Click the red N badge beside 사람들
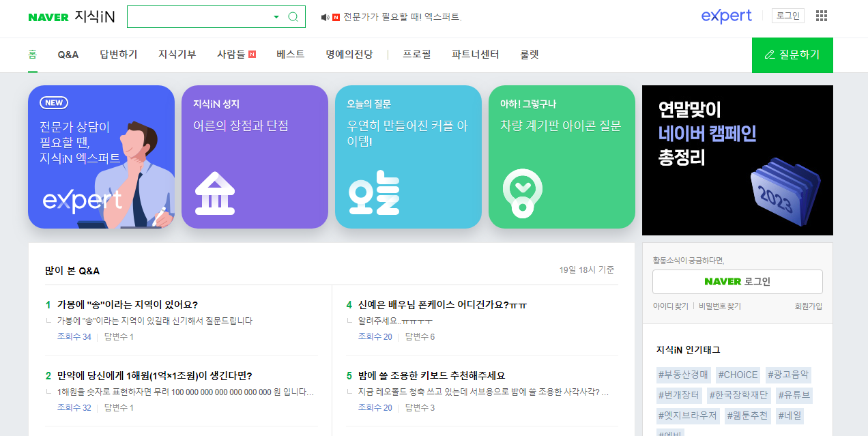 [x=252, y=55]
